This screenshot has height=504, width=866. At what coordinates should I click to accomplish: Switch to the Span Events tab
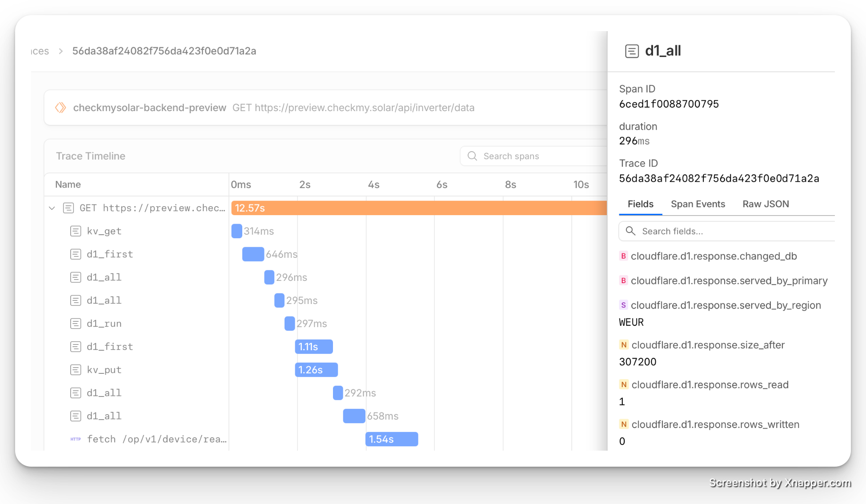(x=698, y=204)
